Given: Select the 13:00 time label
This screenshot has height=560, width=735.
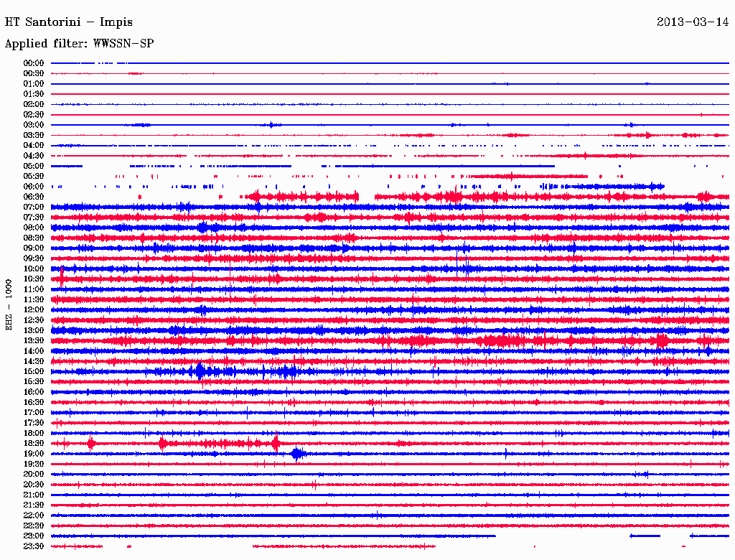Looking at the screenshot, I should pos(34,331).
